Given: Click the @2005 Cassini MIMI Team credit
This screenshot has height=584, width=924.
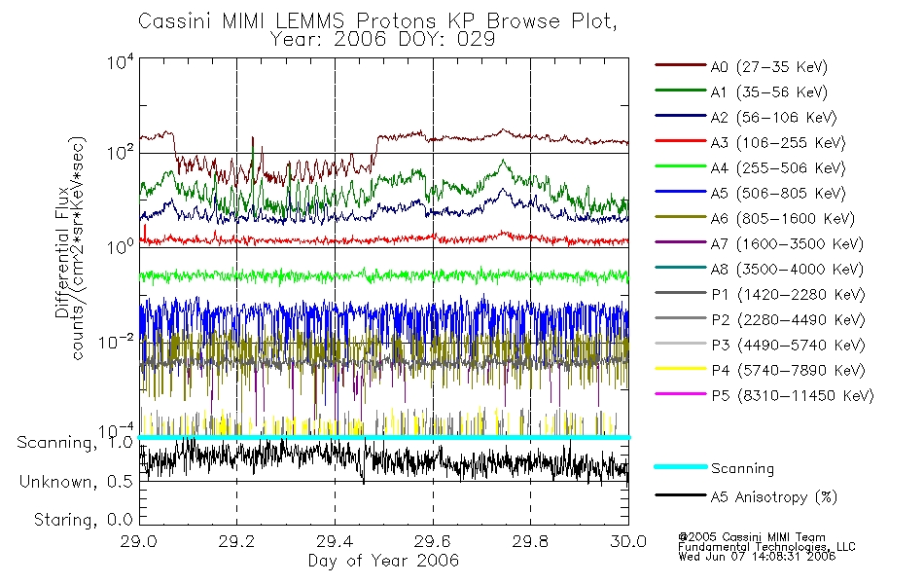Looking at the screenshot, I should (x=752, y=537).
